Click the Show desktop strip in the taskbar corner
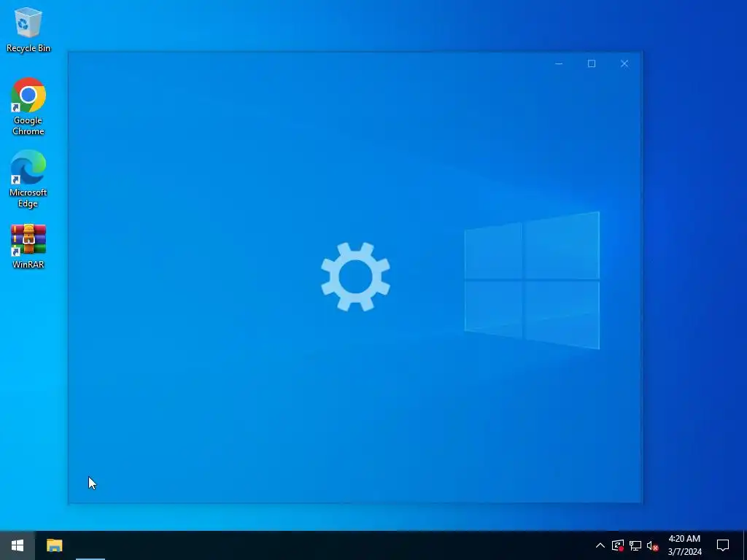Viewport: 747px width, 560px height. click(745, 545)
